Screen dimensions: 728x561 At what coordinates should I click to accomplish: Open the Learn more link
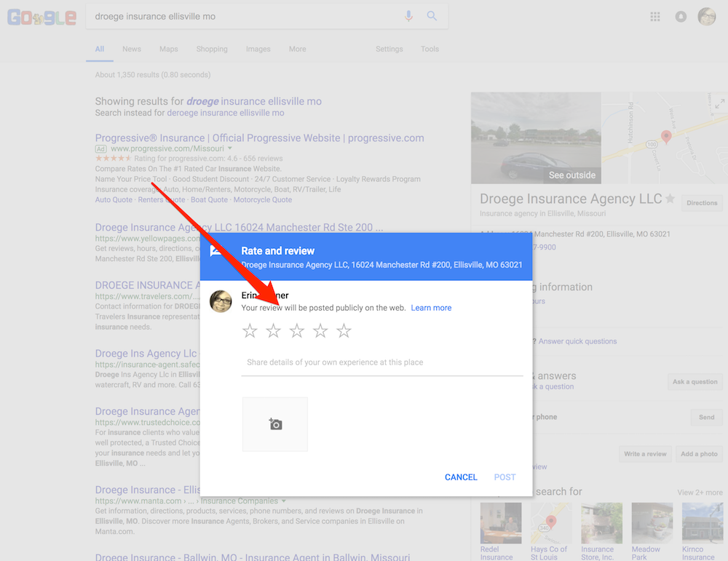point(431,308)
